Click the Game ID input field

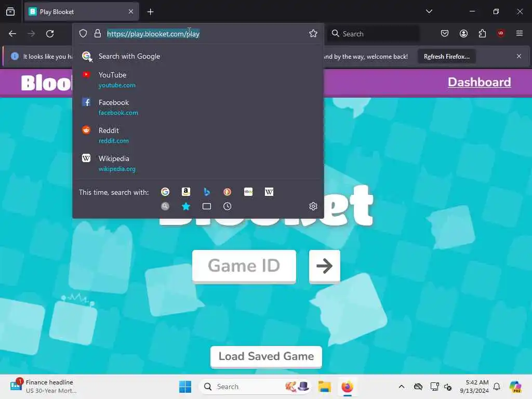(244, 265)
